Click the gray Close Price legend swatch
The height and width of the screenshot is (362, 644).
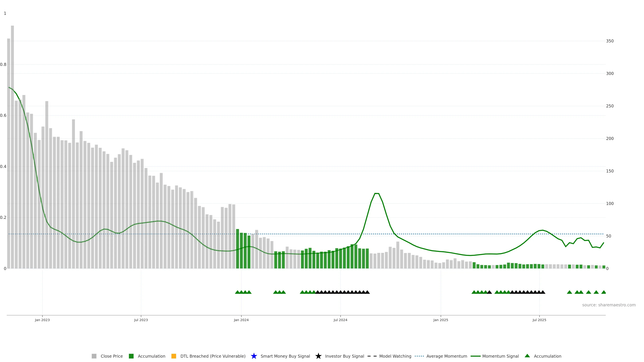[x=94, y=356]
